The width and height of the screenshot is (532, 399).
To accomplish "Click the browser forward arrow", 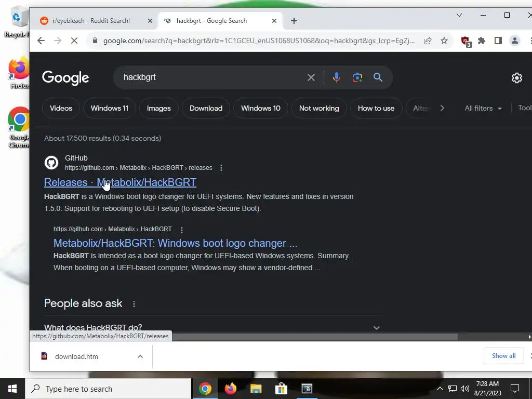I will 58,41.
